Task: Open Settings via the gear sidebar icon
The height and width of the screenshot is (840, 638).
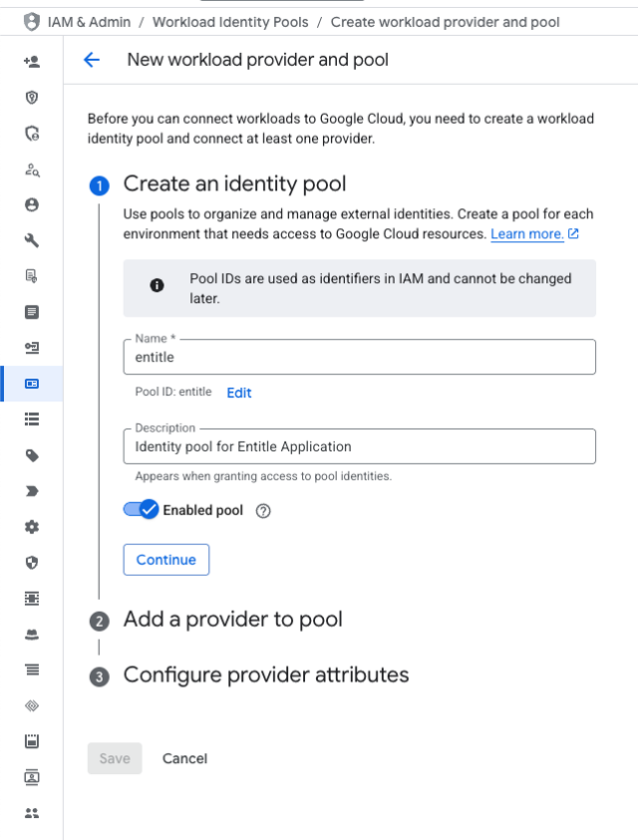Action: pos(32,527)
